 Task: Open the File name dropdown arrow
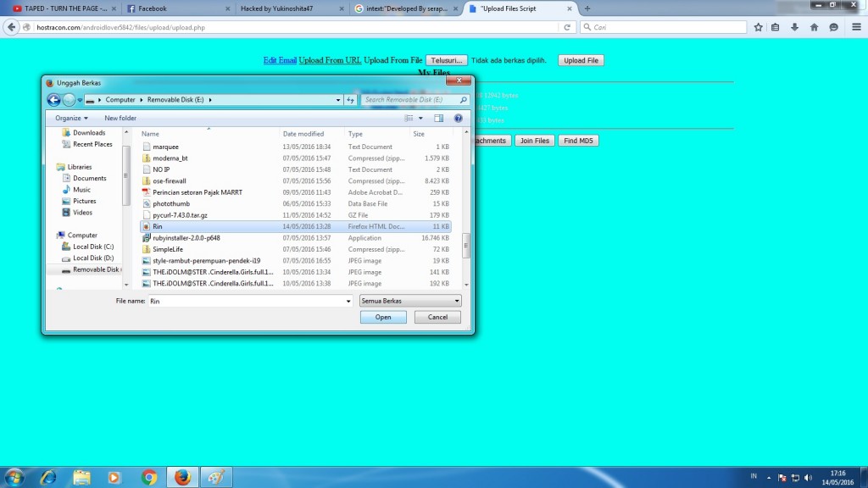(348, 301)
